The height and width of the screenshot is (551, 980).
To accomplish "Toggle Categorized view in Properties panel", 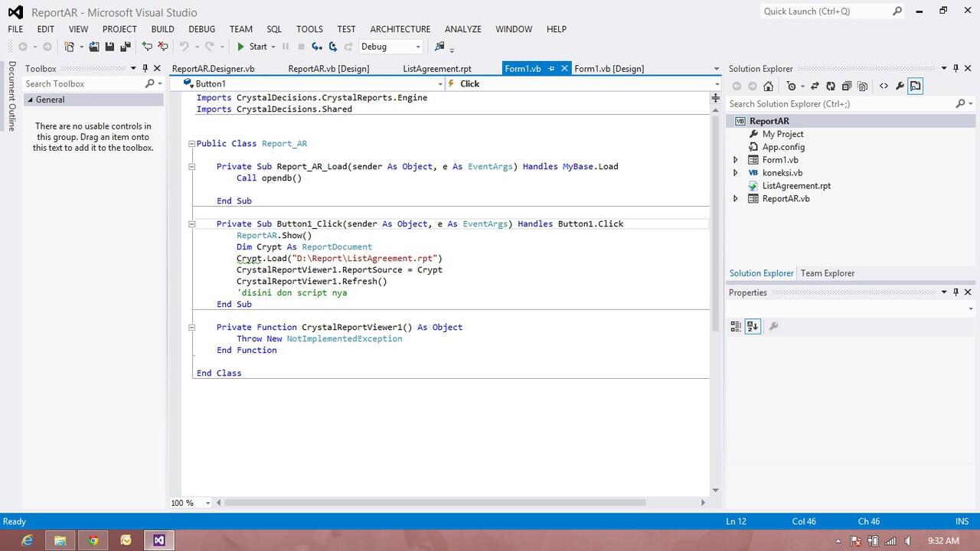I will [x=736, y=327].
